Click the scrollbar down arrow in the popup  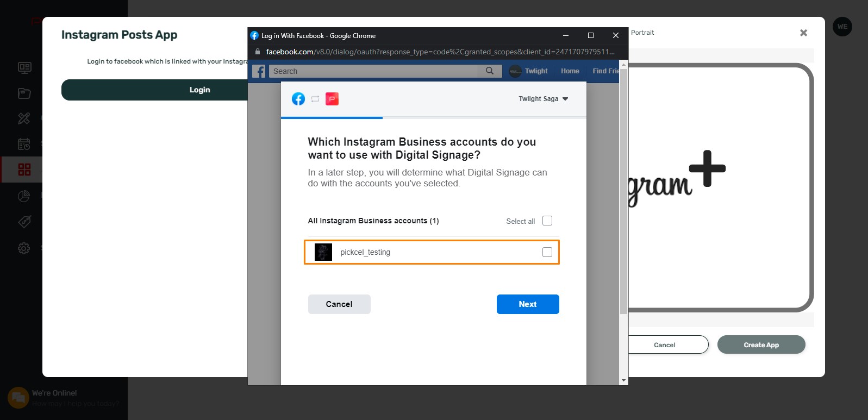tap(623, 380)
